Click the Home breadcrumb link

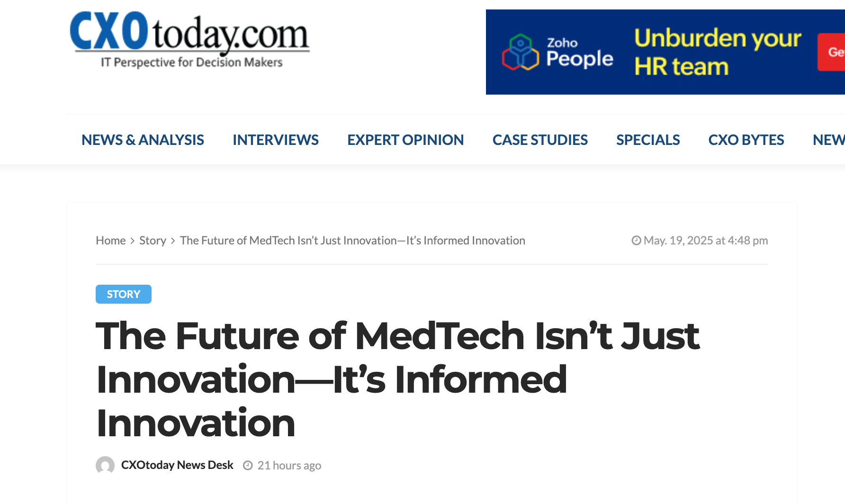click(111, 241)
